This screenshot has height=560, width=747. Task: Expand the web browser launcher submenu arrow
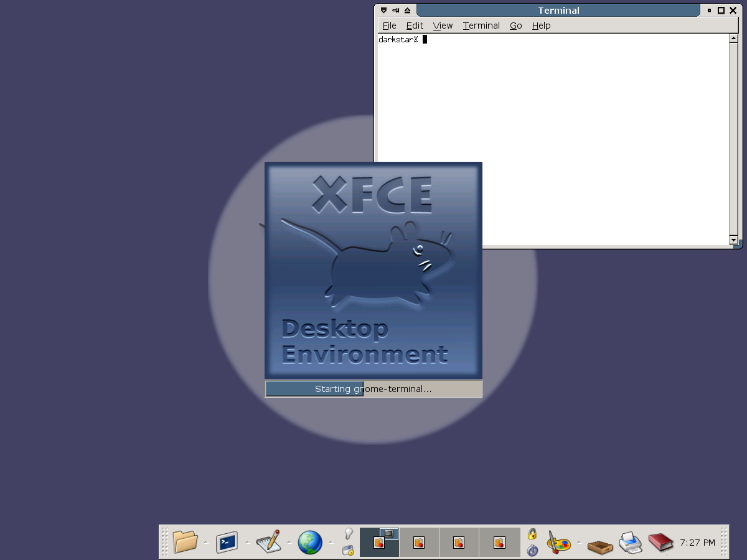(x=331, y=543)
